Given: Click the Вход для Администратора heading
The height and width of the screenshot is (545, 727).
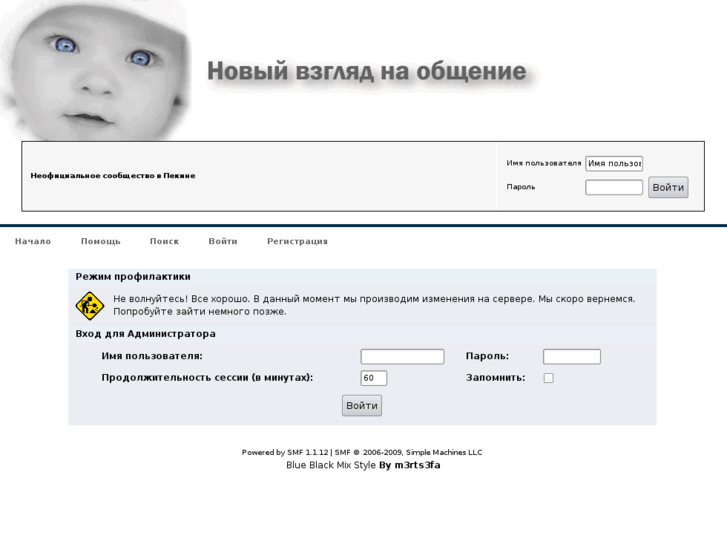Looking at the screenshot, I should tap(146, 334).
